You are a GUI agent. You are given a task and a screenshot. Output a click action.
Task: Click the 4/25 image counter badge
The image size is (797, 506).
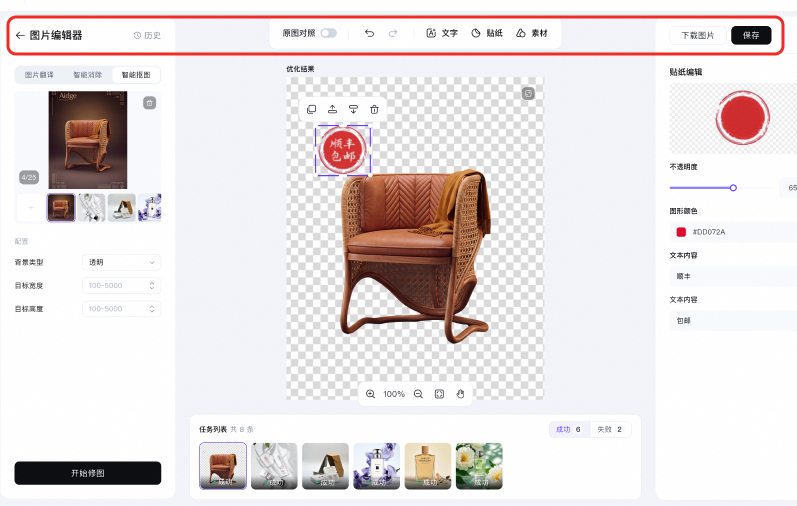(29, 177)
